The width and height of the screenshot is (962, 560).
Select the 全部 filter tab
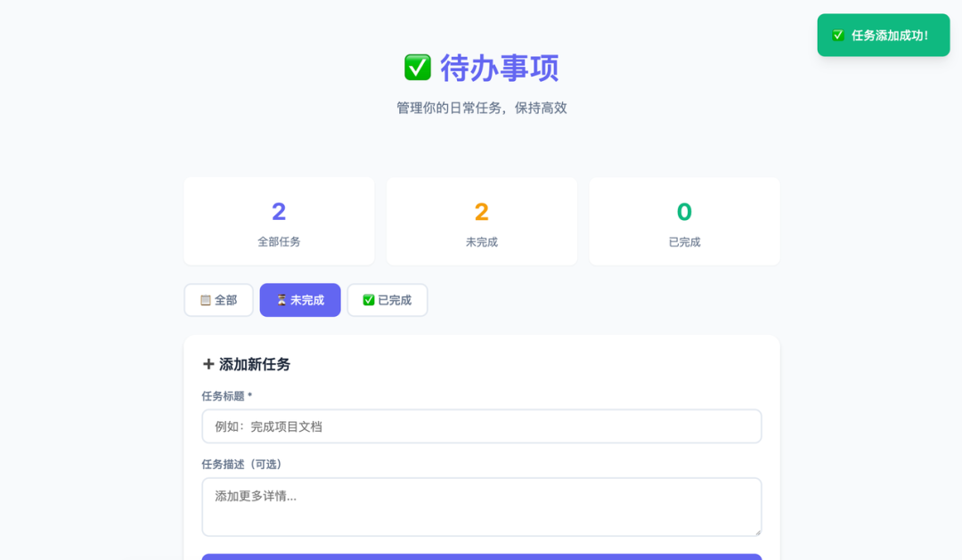coord(218,300)
